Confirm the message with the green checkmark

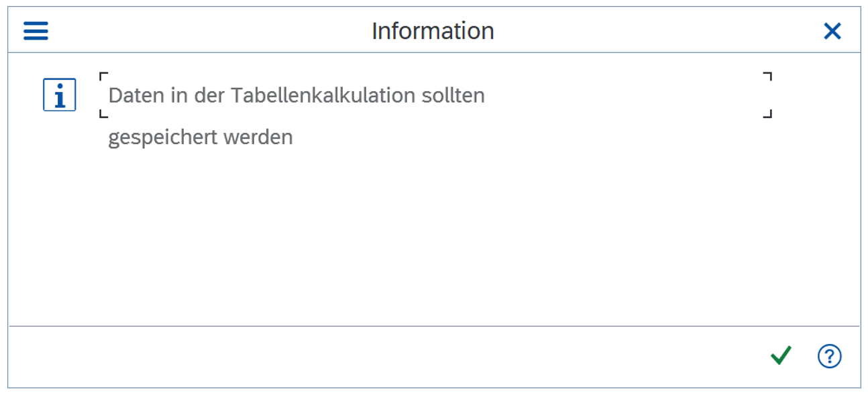tap(781, 355)
